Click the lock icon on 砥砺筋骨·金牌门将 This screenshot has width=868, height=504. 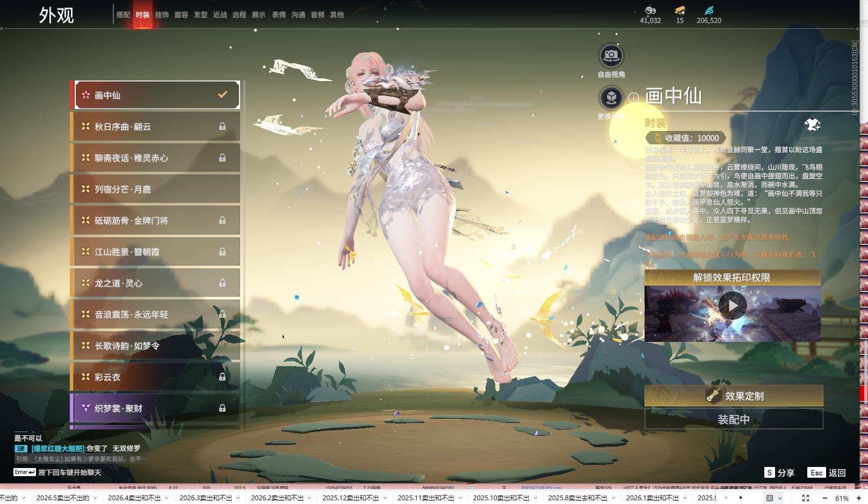point(222,221)
